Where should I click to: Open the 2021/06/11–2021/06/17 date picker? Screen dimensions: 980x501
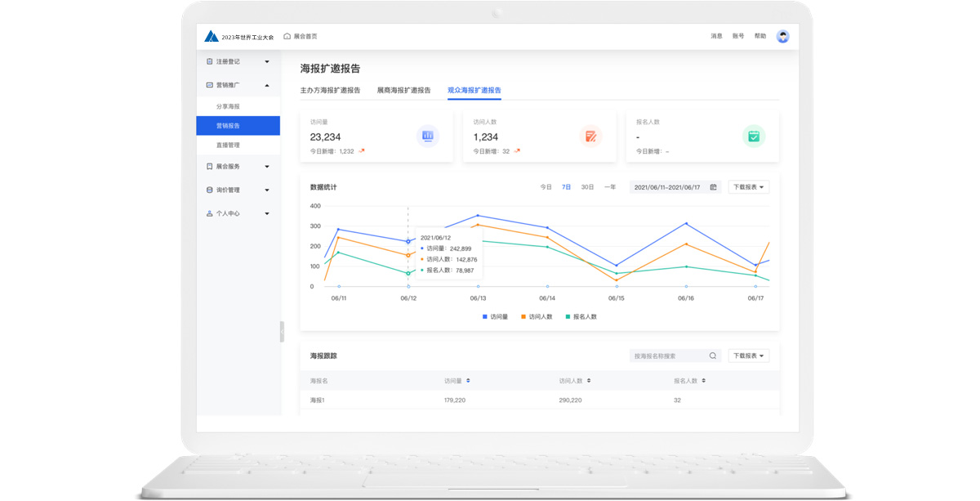coord(675,187)
